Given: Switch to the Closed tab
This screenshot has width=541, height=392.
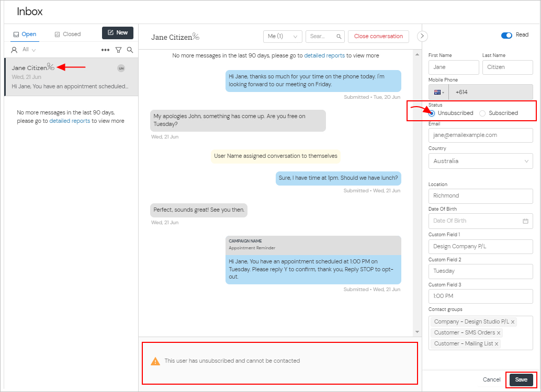Looking at the screenshot, I should point(67,34).
